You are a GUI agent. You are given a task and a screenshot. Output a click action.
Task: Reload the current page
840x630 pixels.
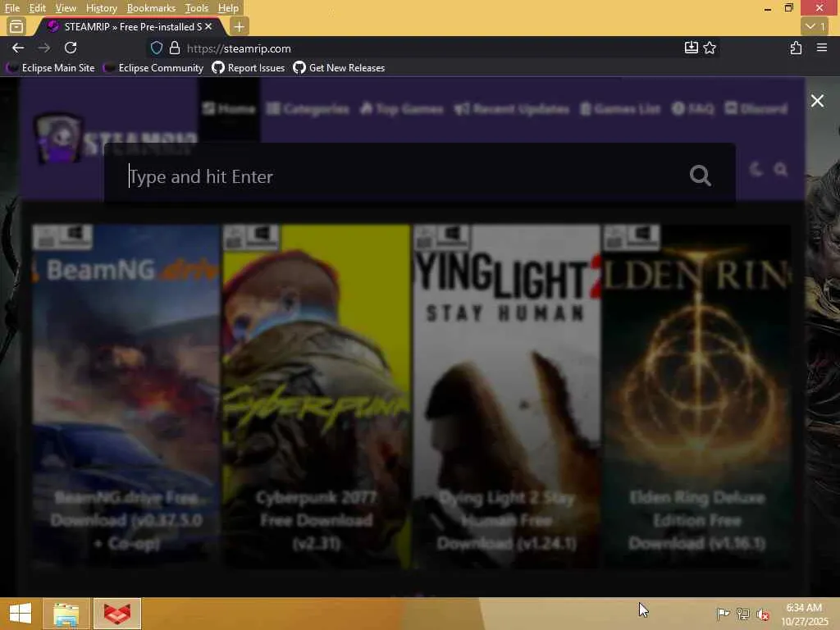coord(71,48)
